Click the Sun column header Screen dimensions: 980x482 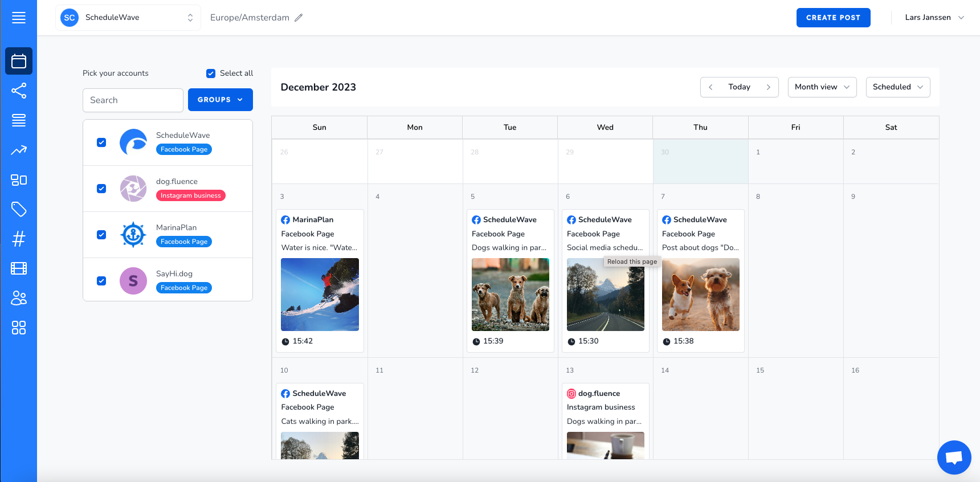click(320, 128)
